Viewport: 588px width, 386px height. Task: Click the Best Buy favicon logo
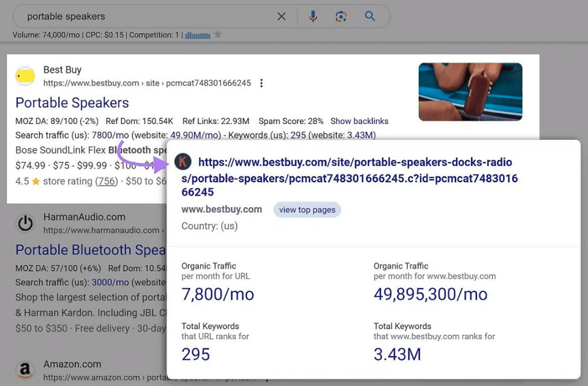coord(25,76)
